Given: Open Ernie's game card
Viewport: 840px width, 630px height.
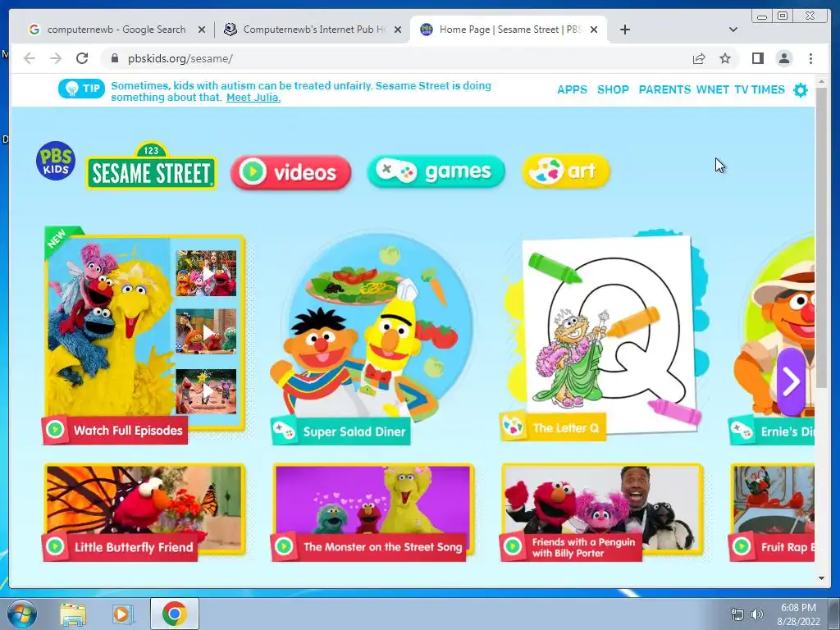Looking at the screenshot, I should (773, 340).
